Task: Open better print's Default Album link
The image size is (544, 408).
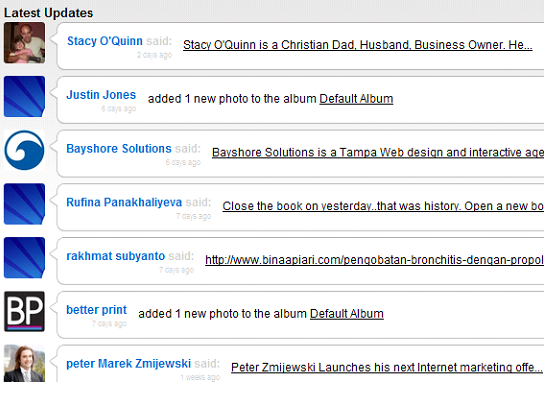Action: click(x=347, y=314)
